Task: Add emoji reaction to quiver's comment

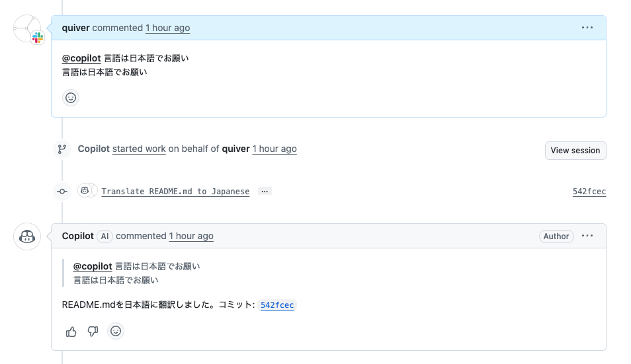Action: pos(71,98)
